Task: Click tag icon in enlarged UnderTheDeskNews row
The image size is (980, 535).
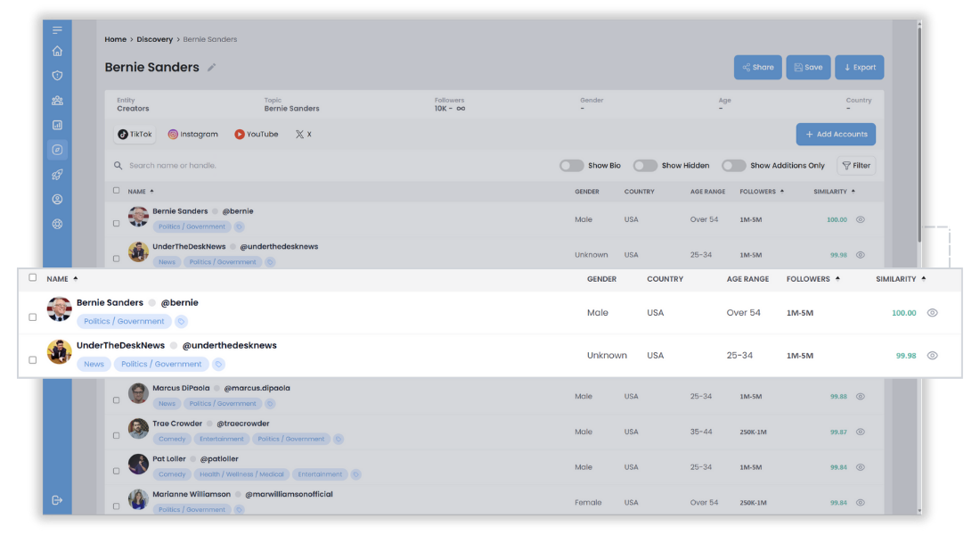Action: tap(218, 364)
